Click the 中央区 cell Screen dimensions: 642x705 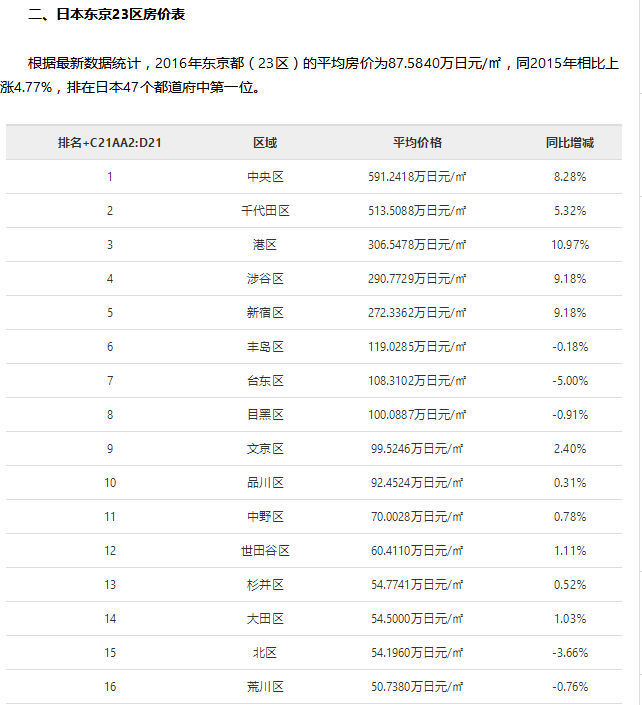coord(265,177)
